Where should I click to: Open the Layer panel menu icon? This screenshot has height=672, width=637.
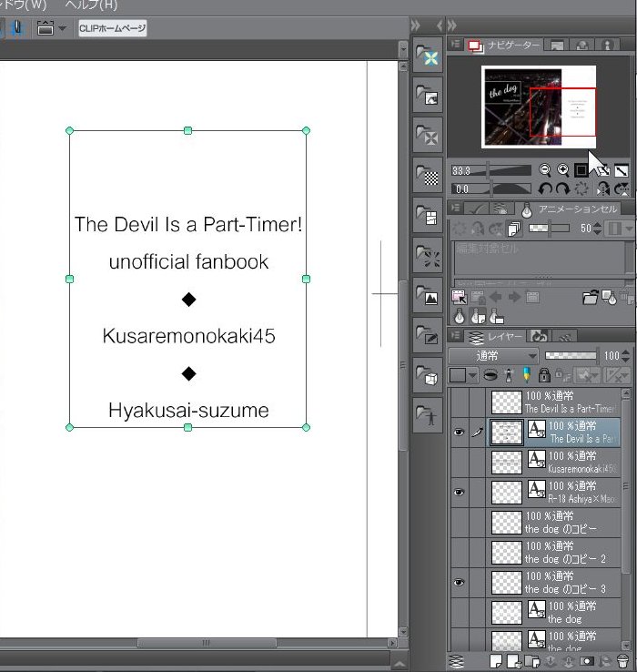coord(455,336)
